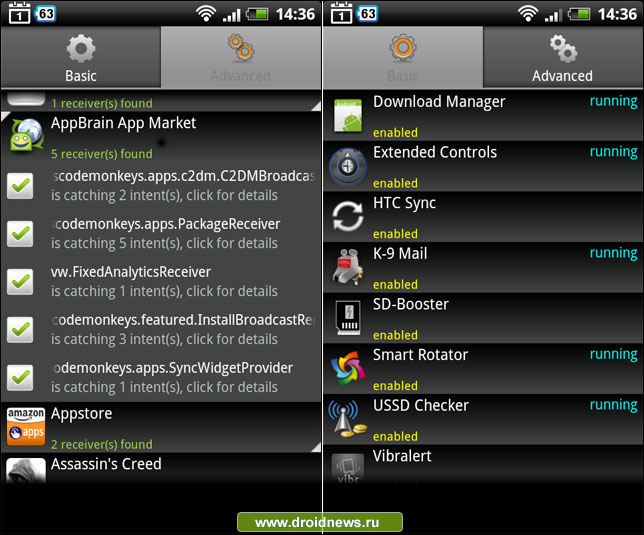The width and height of the screenshot is (644, 535).
Task: Tap the Assassin's Creed app icon
Action: click(x=26, y=471)
